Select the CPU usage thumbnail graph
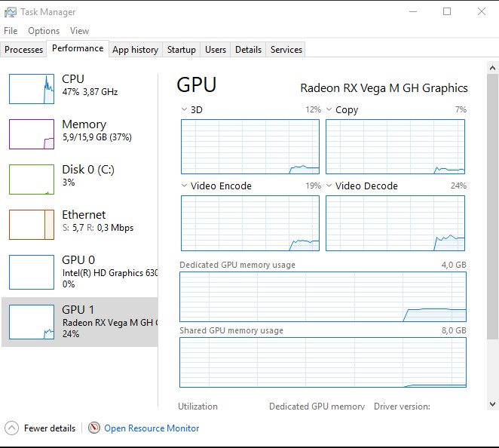The height and width of the screenshot is (448, 499). point(32,89)
